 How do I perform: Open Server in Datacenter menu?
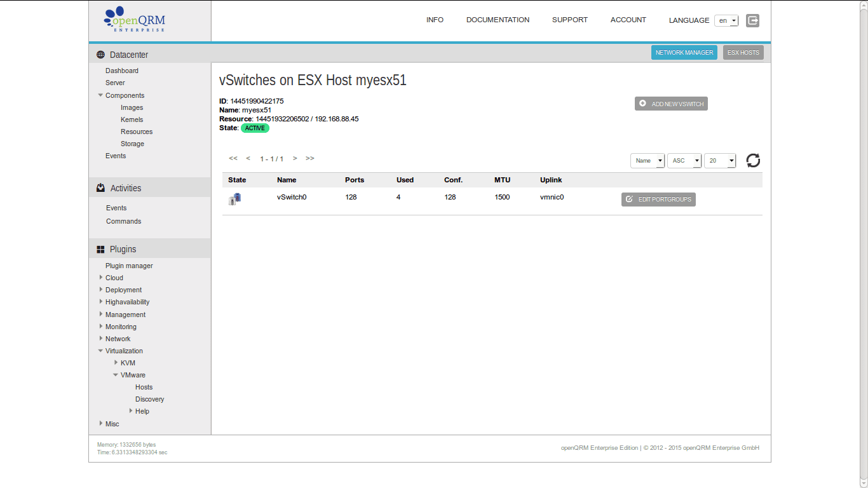tap(115, 83)
